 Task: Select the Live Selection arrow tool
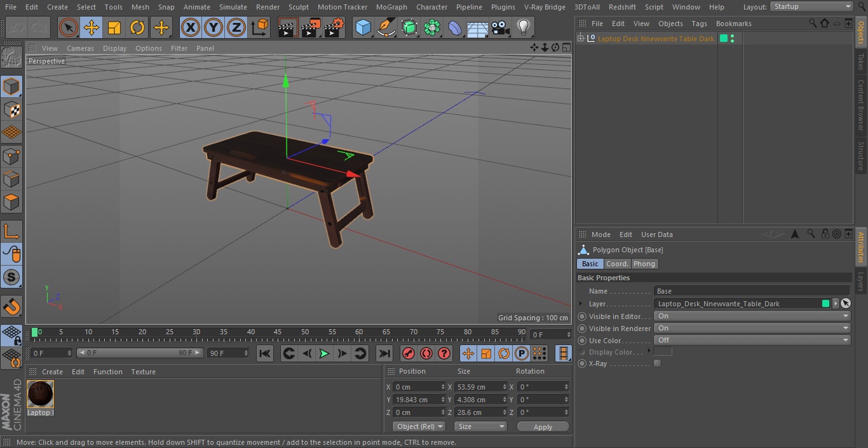68,27
